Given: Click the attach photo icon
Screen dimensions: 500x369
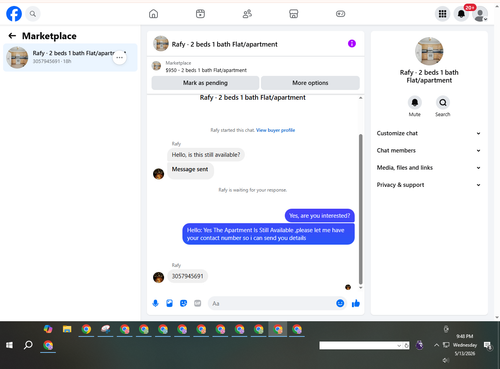Looking at the screenshot, I should click(x=169, y=303).
